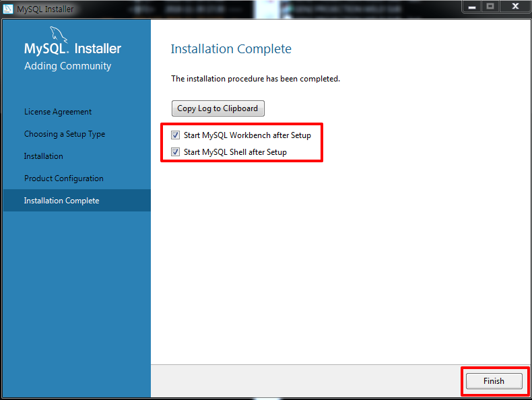The height and width of the screenshot is (400, 532).
Task: Click the MySQL dolphin logo
Action: 59,34
